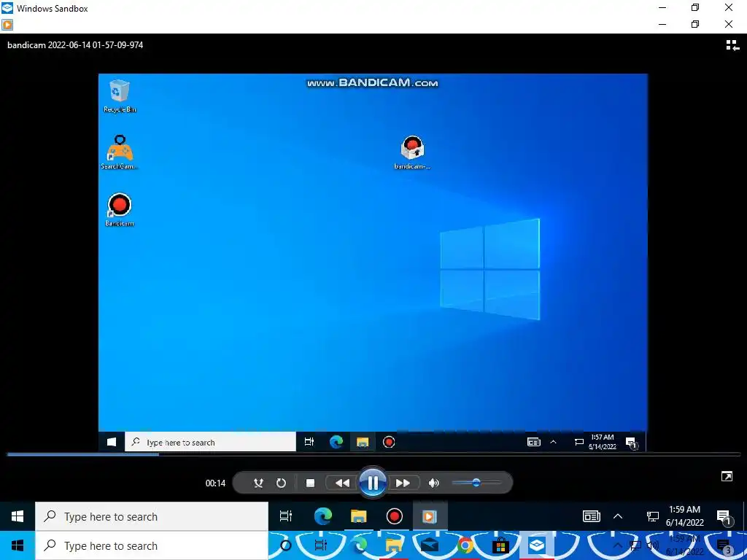747x560 pixels.
Task: Click the host volume tray icon
Action: [653, 545]
